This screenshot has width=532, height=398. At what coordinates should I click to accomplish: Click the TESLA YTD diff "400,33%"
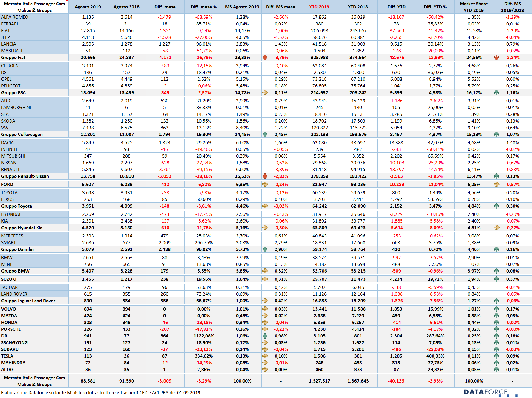435,356
